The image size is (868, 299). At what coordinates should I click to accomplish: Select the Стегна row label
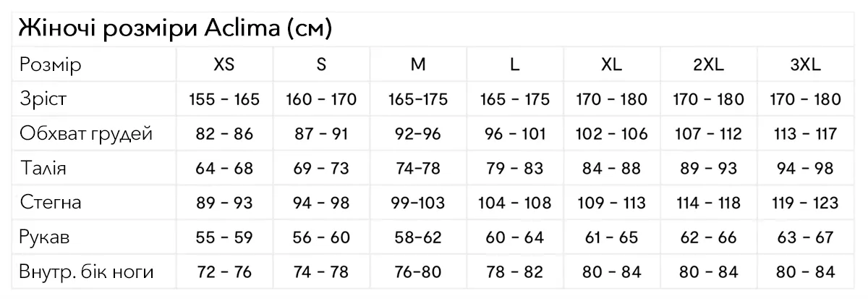point(50,203)
